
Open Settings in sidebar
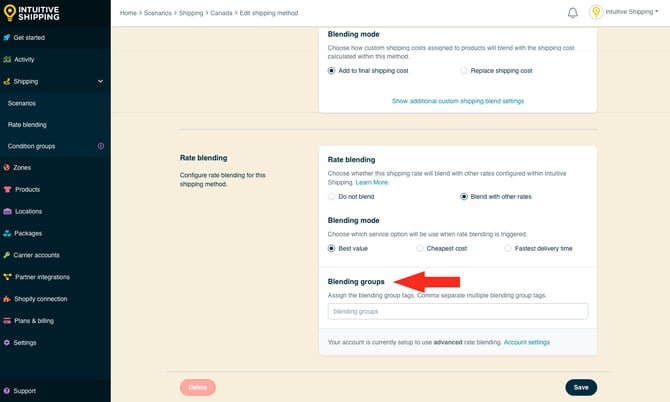25,343
